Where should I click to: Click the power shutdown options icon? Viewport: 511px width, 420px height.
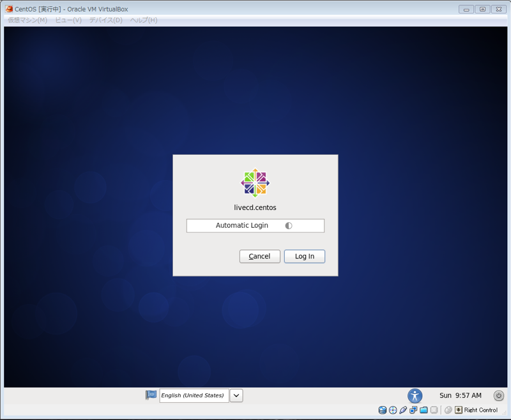click(499, 395)
